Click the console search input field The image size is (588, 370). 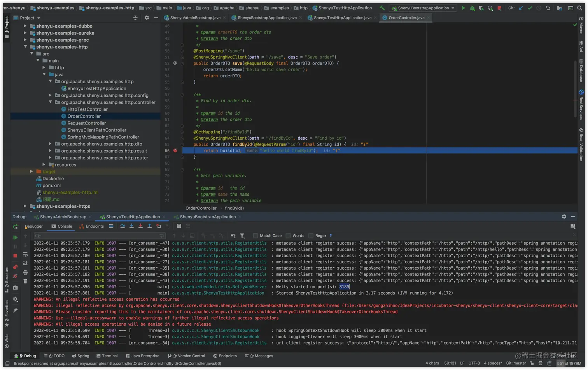tap(99, 236)
